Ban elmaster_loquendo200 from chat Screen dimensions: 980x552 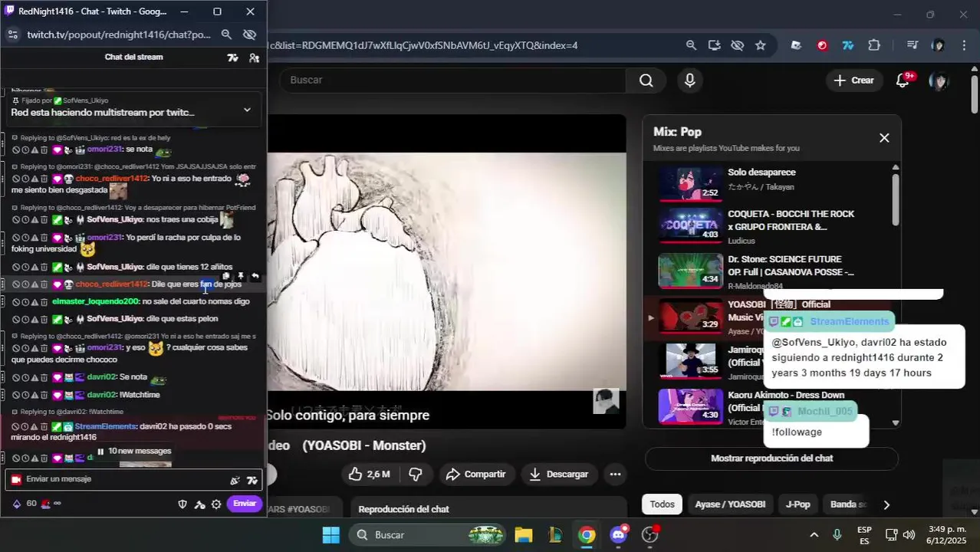[x=15, y=302]
